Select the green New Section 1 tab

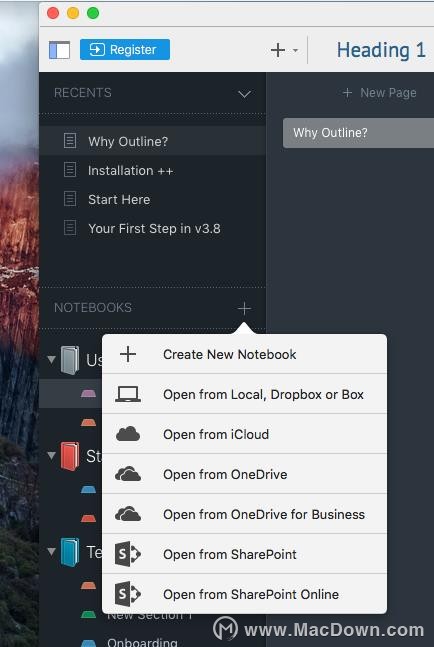89,615
